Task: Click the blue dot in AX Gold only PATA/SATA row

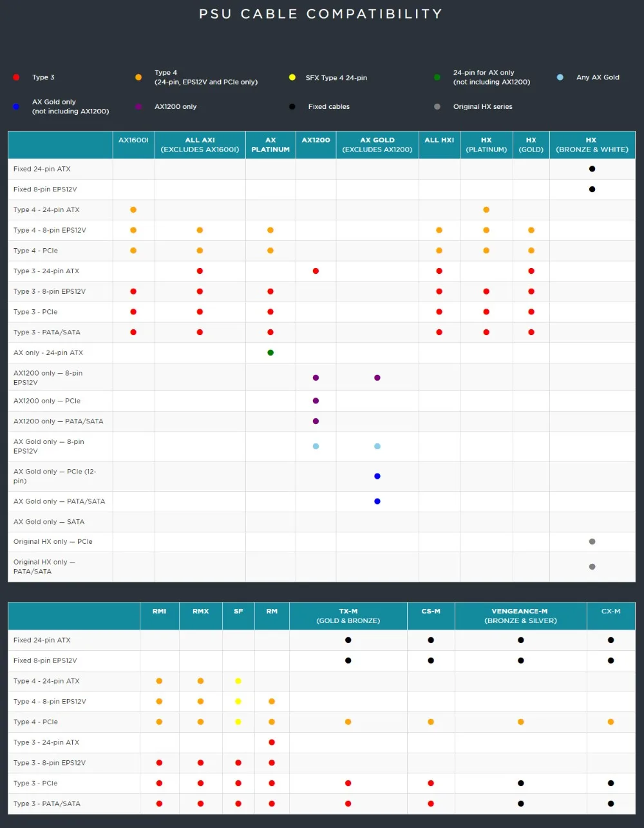Action: click(x=377, y=501)
